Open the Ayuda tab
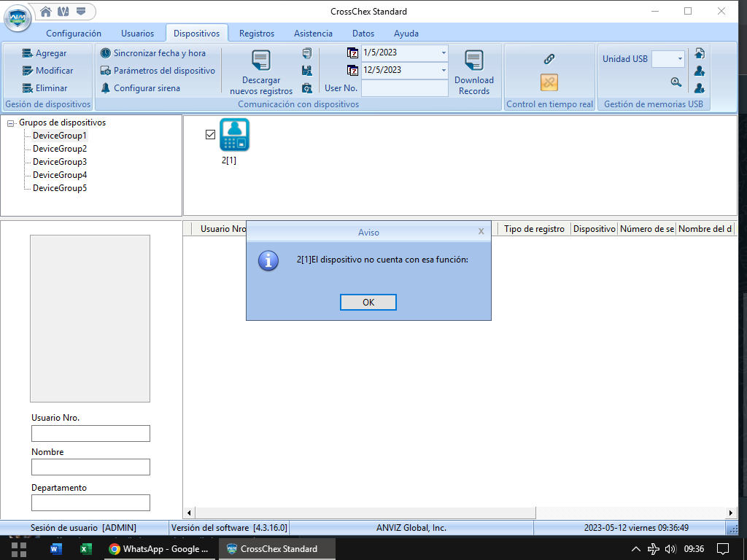 pyautogui.click(x=406, y=34)
